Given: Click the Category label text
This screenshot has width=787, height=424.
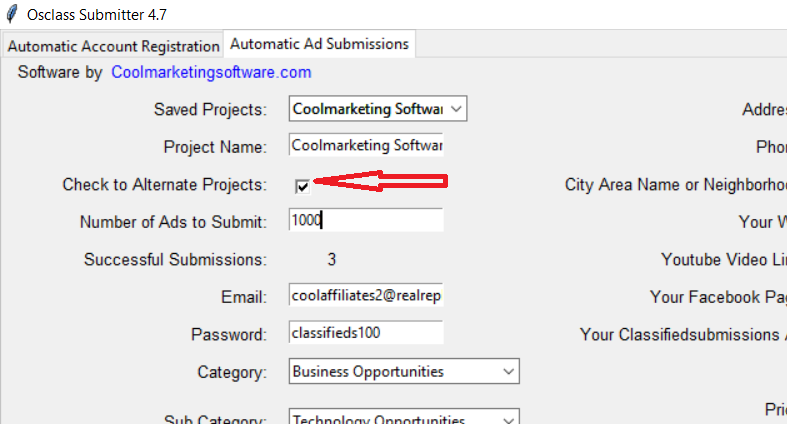Looking at the screenshot, I should click(x=232, y=372).
